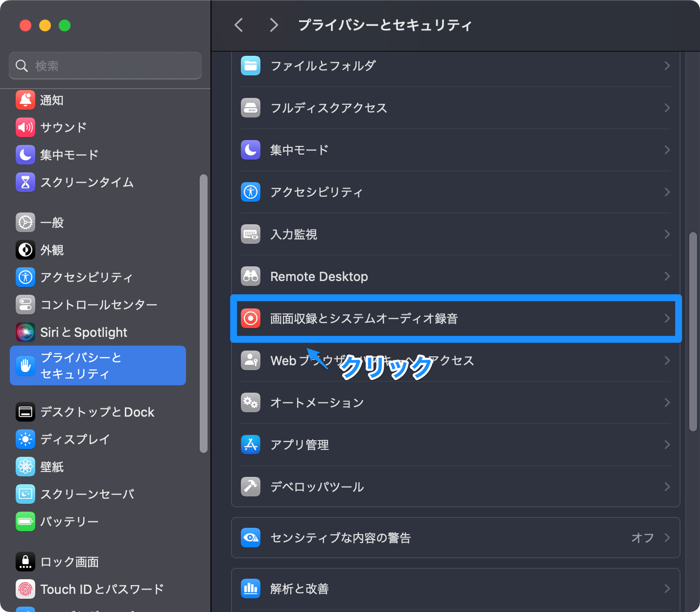The image size is (700, 612).
Task: Go forward with the right arrow button
Action: 274,25
